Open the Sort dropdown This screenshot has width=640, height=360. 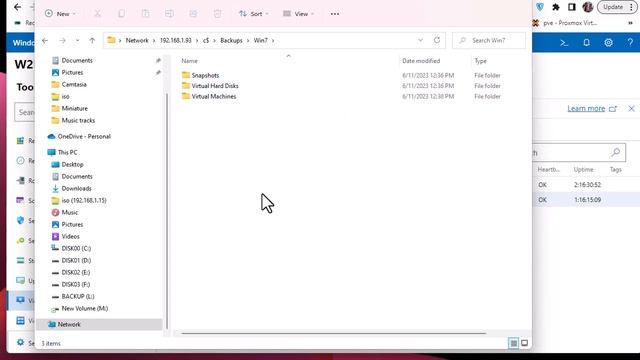click(x=253, y=14)
